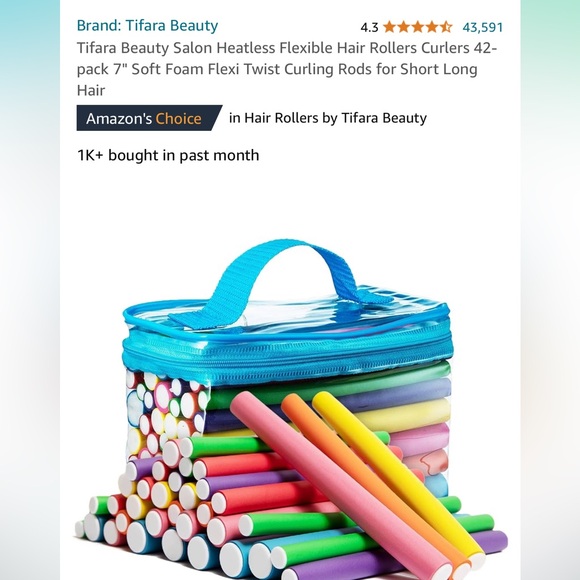
Task: Tap the blue zipper on the bag
Action: click(x=287, y=353)
